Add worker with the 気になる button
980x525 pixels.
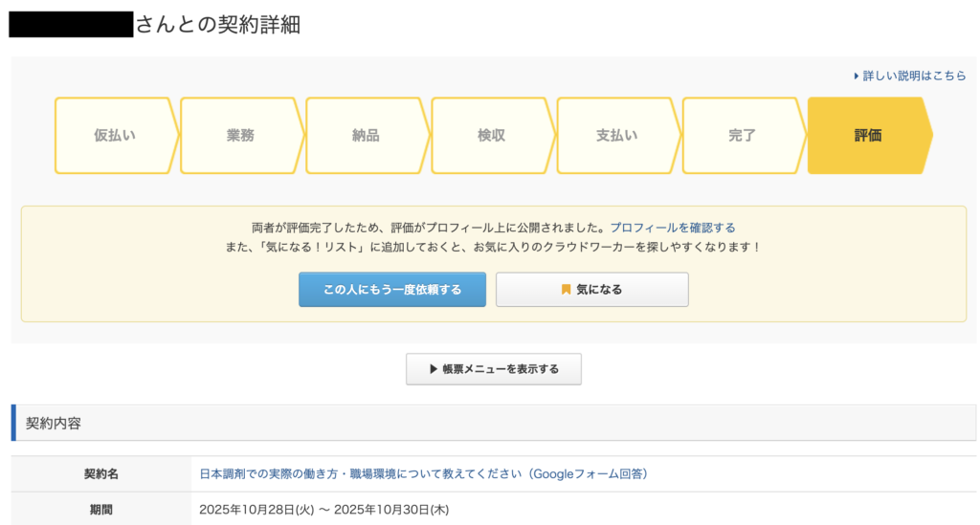pyautogui.click(x=591, y=290)
